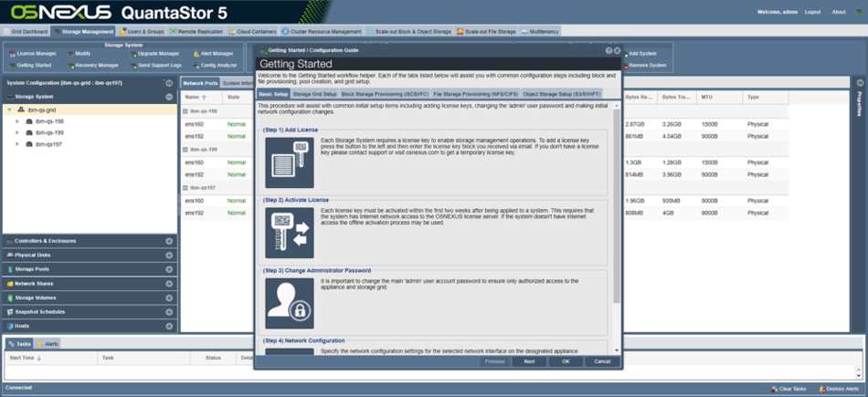Screen dimensions: 868x397
Task: Click the Type column header
Action: pyautogui.click(x=765, y=98)
